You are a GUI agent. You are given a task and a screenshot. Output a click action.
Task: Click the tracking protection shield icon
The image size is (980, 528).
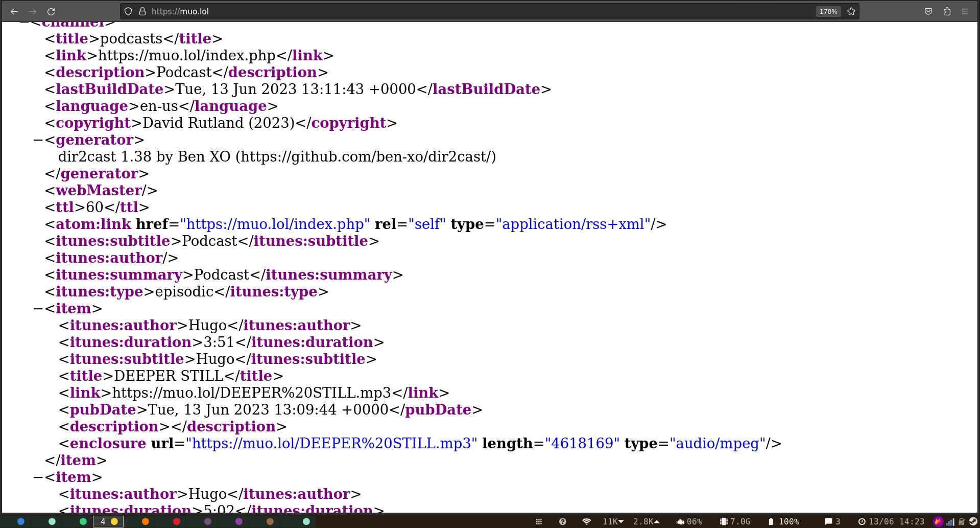click(x=128, y=11)
